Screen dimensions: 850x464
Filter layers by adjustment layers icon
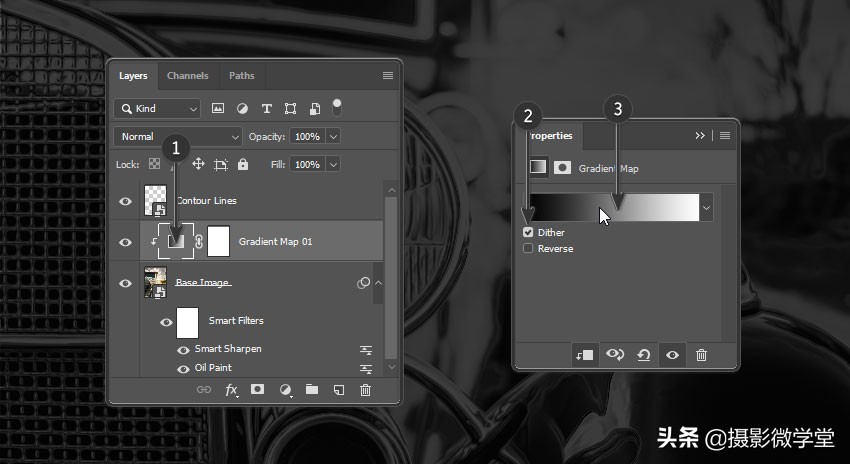[242, 109]
